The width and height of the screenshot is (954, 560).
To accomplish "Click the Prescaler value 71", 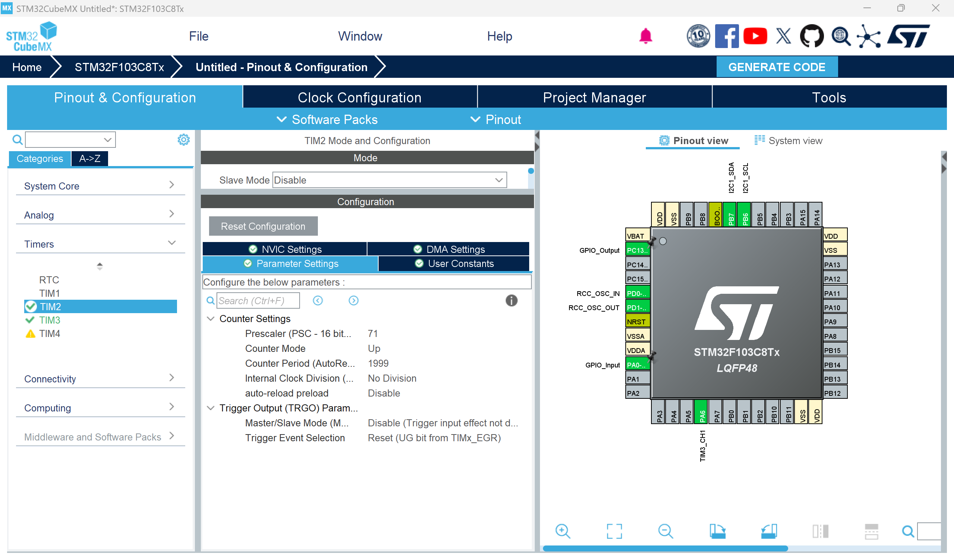I will pyautogui.click(x=373, y=333).
